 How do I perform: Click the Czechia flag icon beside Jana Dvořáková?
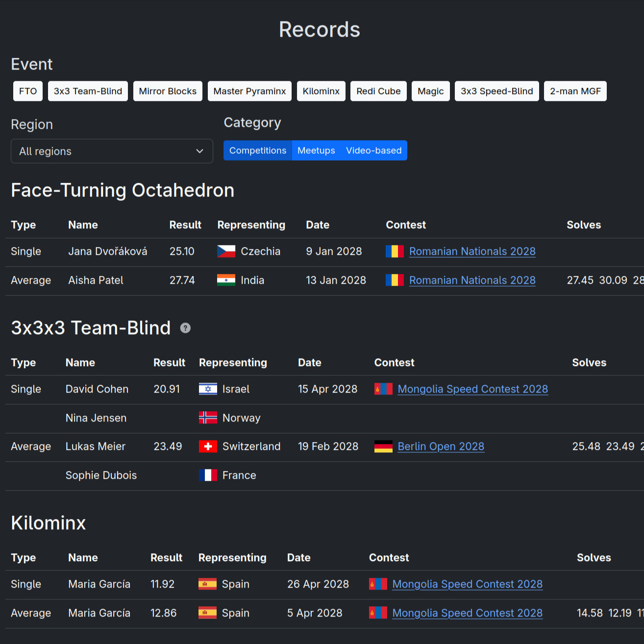[x=226, y=251]
